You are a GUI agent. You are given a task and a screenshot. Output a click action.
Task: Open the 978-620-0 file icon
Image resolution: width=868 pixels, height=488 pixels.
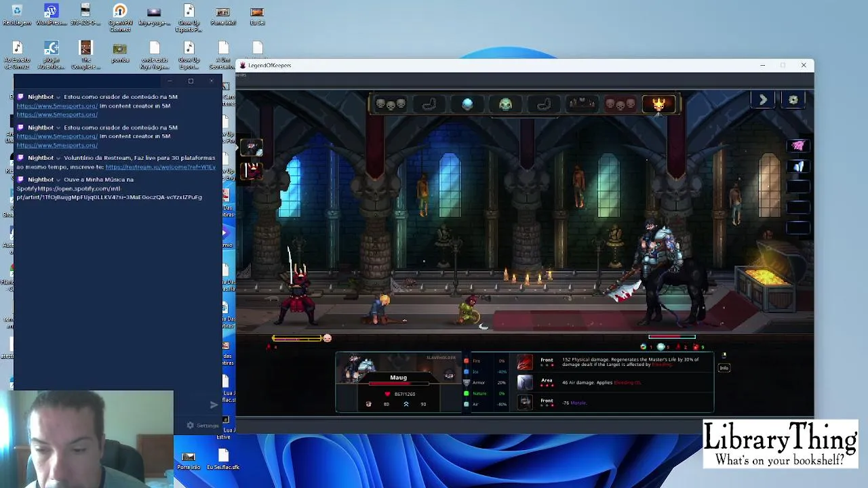coord(85,15)
